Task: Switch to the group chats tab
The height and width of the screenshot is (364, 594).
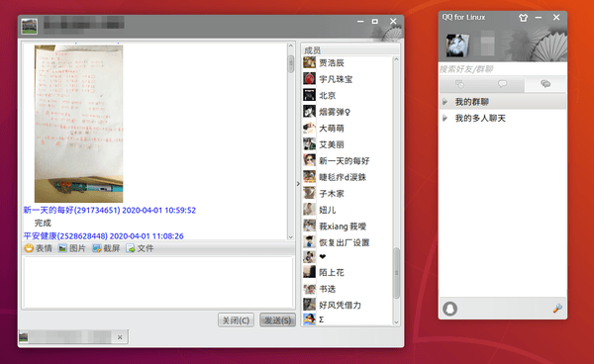Action: pos(545,84)
